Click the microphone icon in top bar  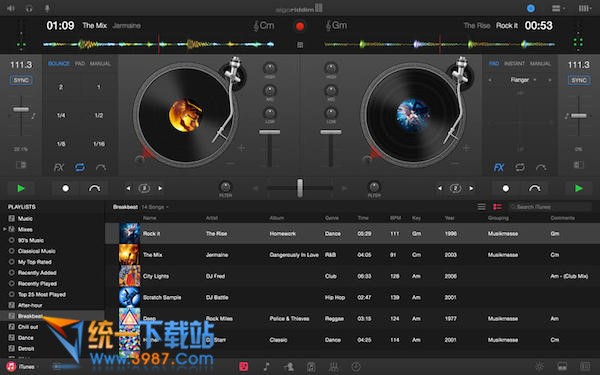[47, 8]
